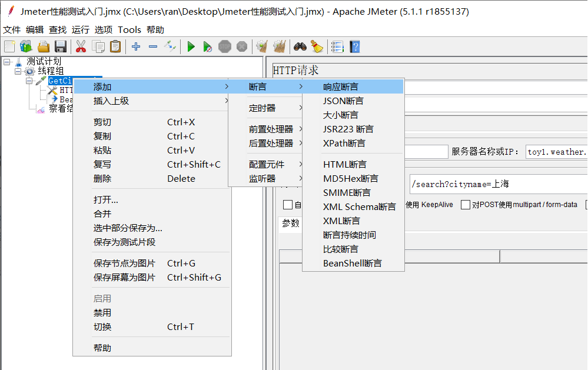
Task: Click the Clear results broom icon
Action: click(x=262, y=47)
